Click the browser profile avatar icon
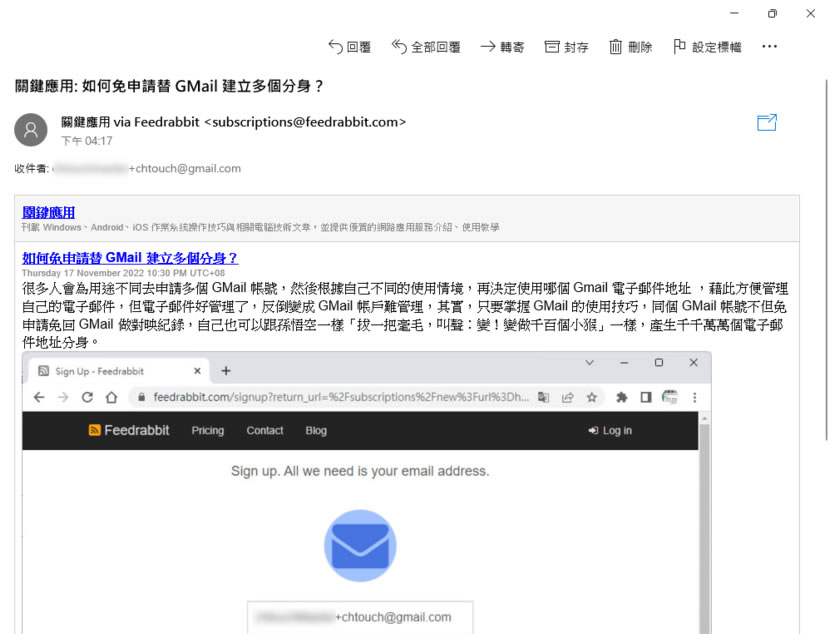This screenshot has height=634, width=830. pyautogui.click(x=670, y=397)
